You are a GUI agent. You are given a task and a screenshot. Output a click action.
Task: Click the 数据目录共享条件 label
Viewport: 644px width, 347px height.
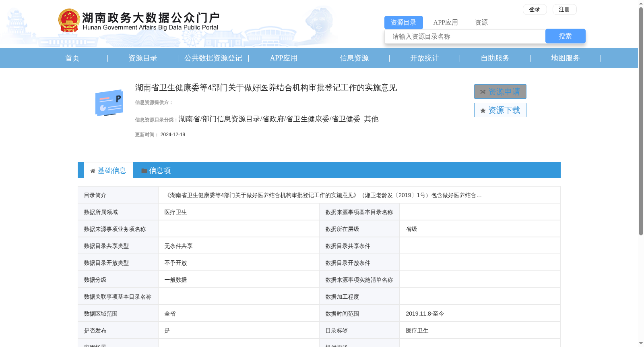[348, 246]
